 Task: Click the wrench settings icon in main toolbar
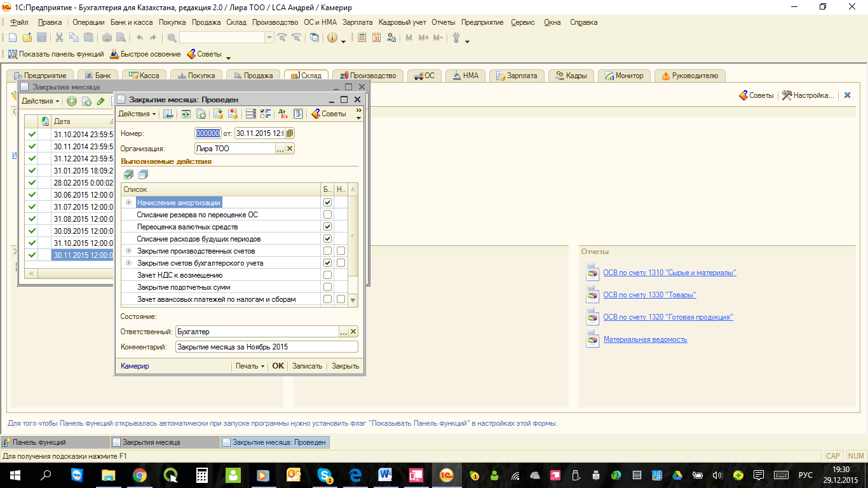(x=456, y=38)
